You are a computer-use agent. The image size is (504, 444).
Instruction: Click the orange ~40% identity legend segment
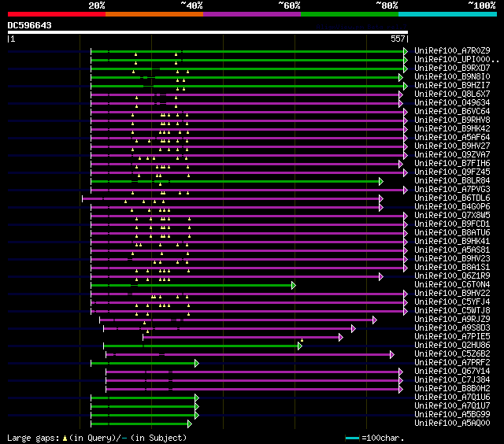click(x=154, y=14)
